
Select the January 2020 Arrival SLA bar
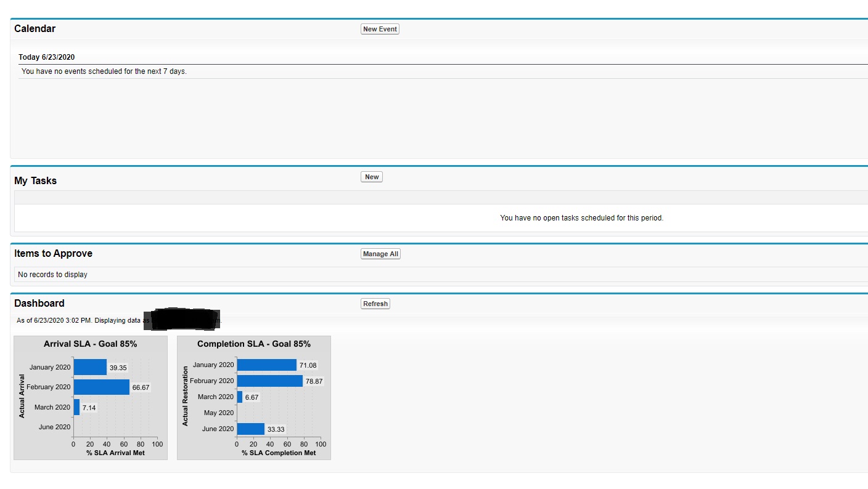point(90,367)
